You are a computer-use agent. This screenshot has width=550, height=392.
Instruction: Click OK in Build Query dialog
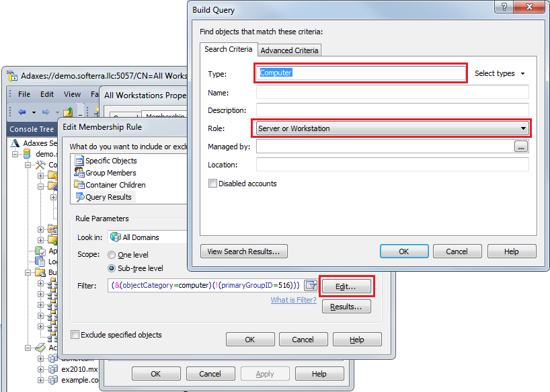[x=404, y=251]
